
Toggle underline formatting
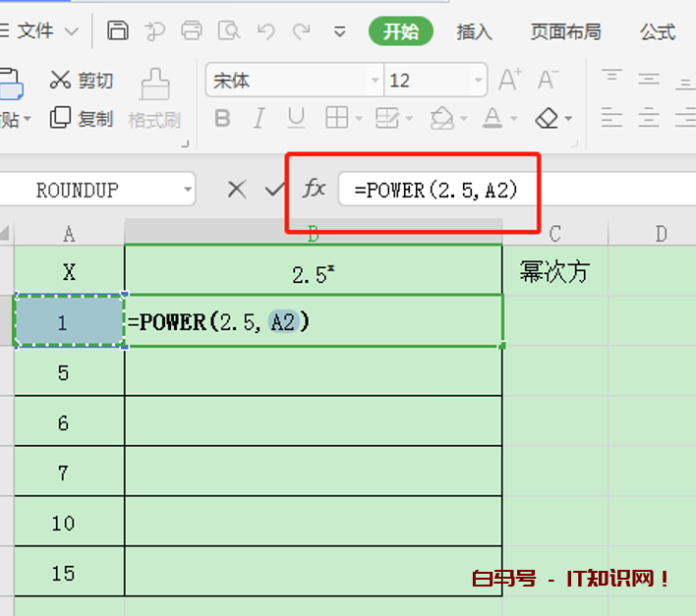[295, 119]
